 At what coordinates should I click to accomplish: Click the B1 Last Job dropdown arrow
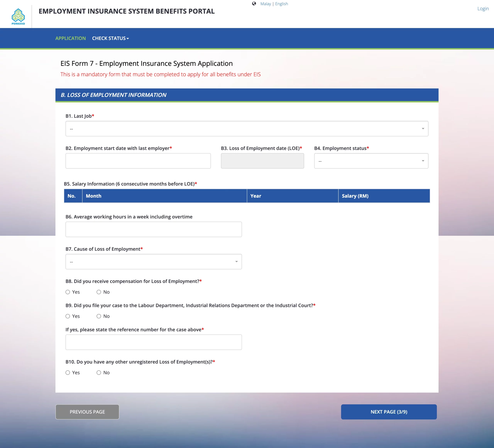click(x=423, y=128)
